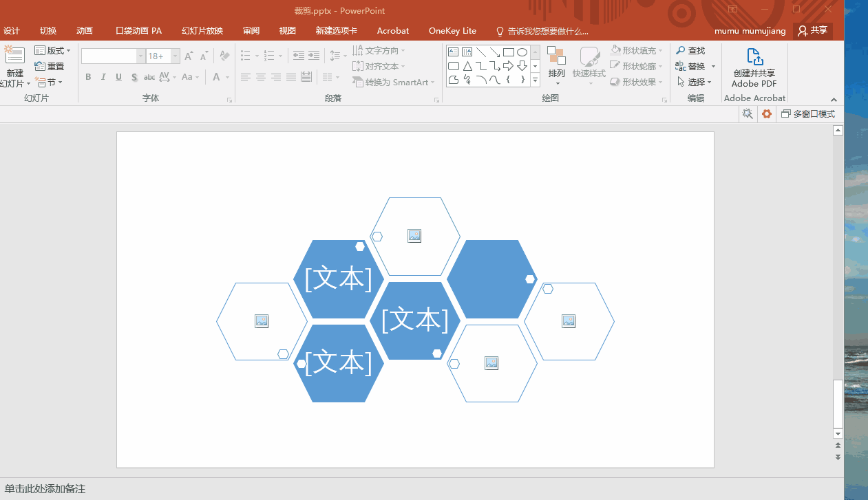Open the font size dropdown

click(x=176, y=56)
